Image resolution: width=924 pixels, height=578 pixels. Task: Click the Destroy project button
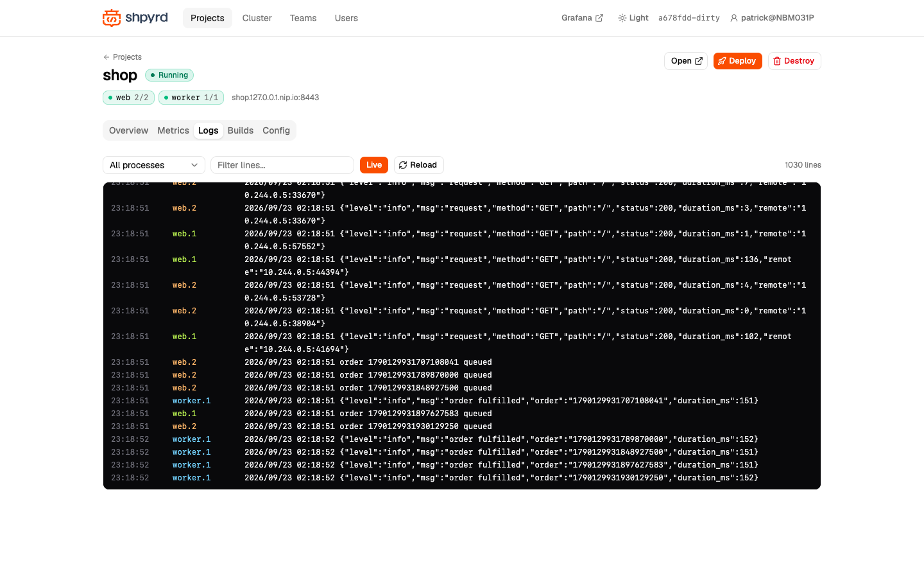794,61
